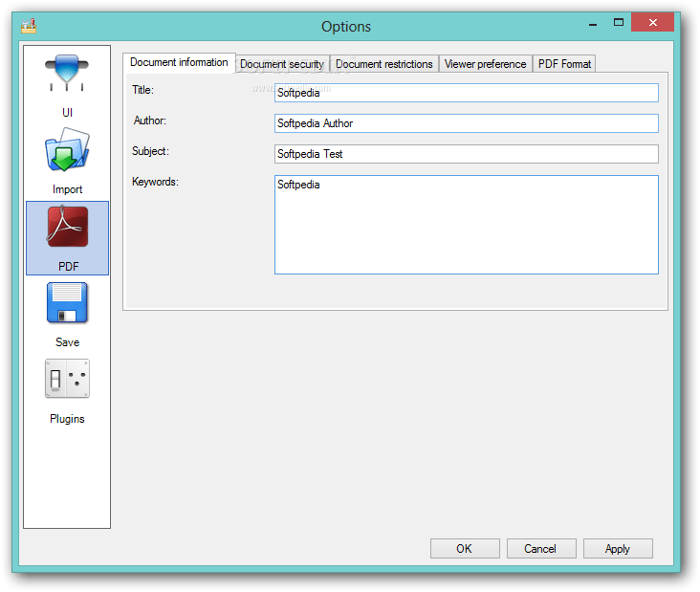Select the Import folder icon
700x592 pixels.
pyautogui.click(x=67, y=149)
